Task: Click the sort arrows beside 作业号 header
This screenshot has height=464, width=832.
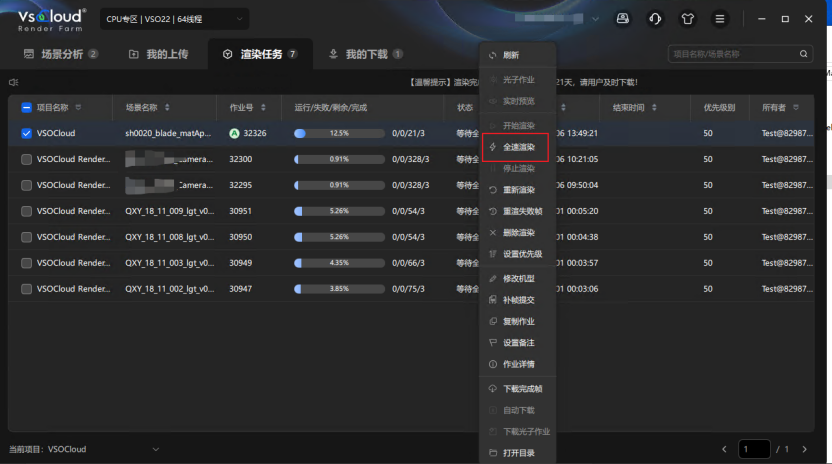Action: (262, 107)
